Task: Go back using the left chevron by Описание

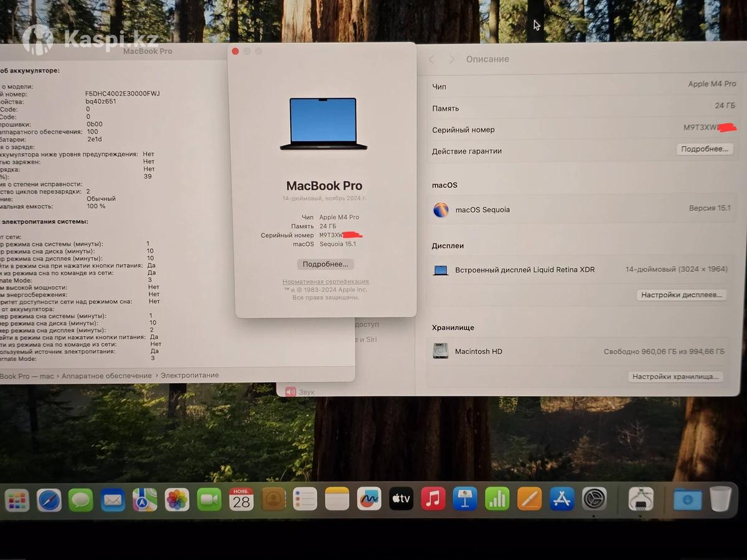Action: pos(432,59)
